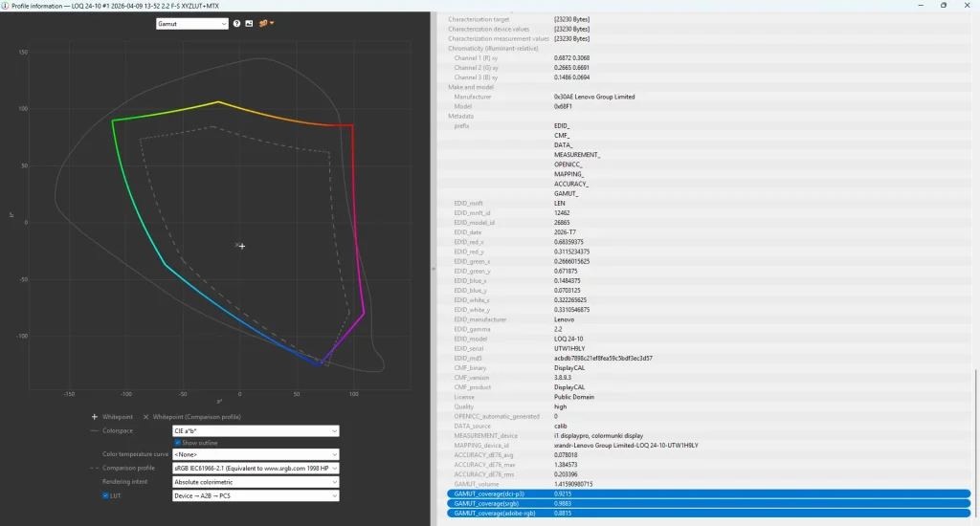Click the Metadata section heading
980x526 pixels.
click(x=460, y=116)
